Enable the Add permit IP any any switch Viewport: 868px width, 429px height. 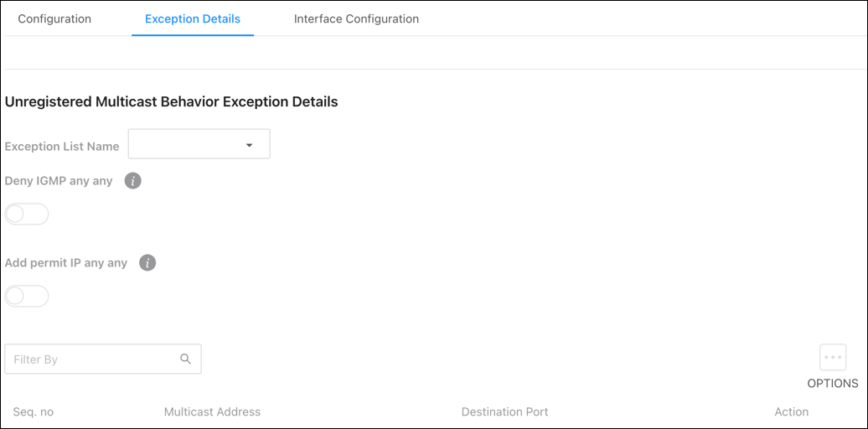pos(27,296)
